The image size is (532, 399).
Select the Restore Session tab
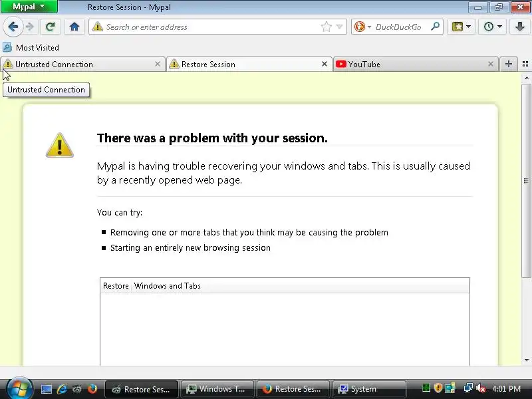(x=249, y=64)
